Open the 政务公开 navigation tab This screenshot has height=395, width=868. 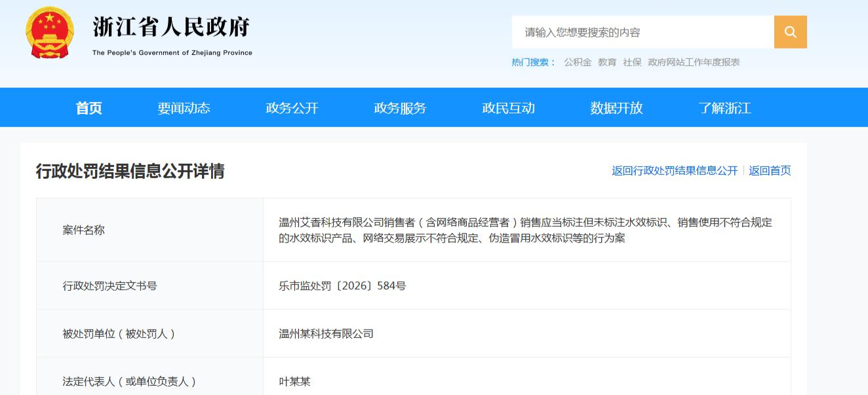292,108
